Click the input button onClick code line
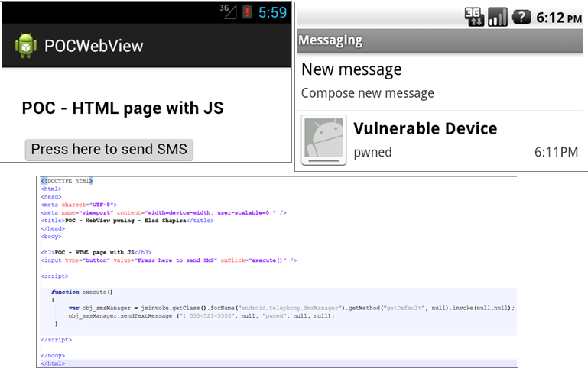Screen dimensions: 588x378 tap(169, 260)
